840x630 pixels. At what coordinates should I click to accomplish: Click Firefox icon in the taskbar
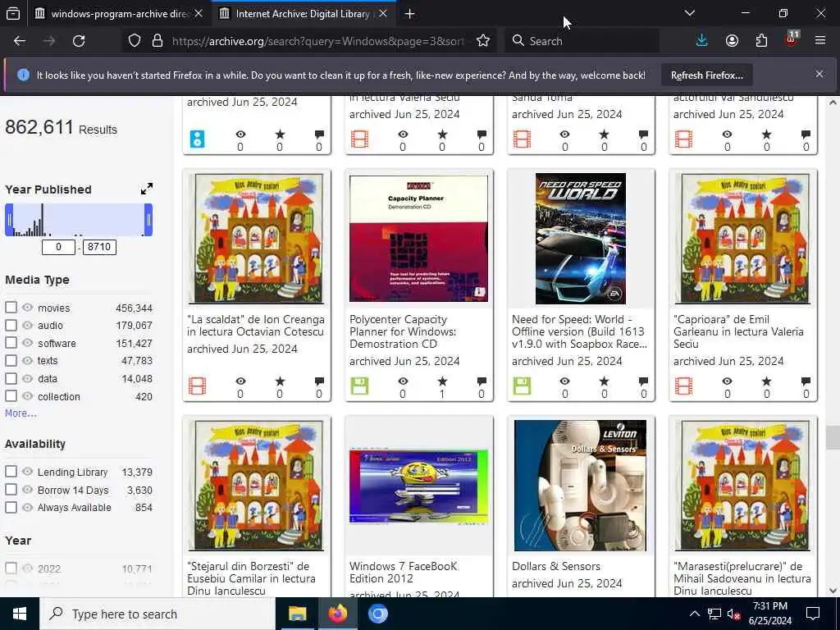pos(337,614)
